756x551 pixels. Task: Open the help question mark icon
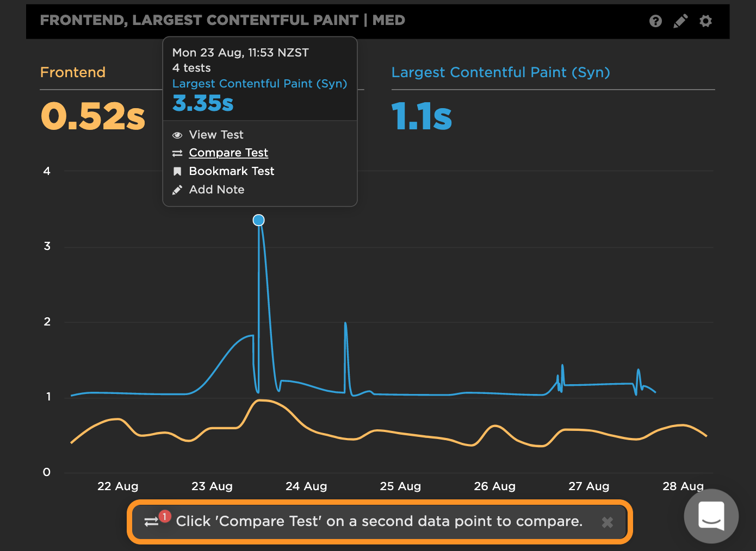655,21
